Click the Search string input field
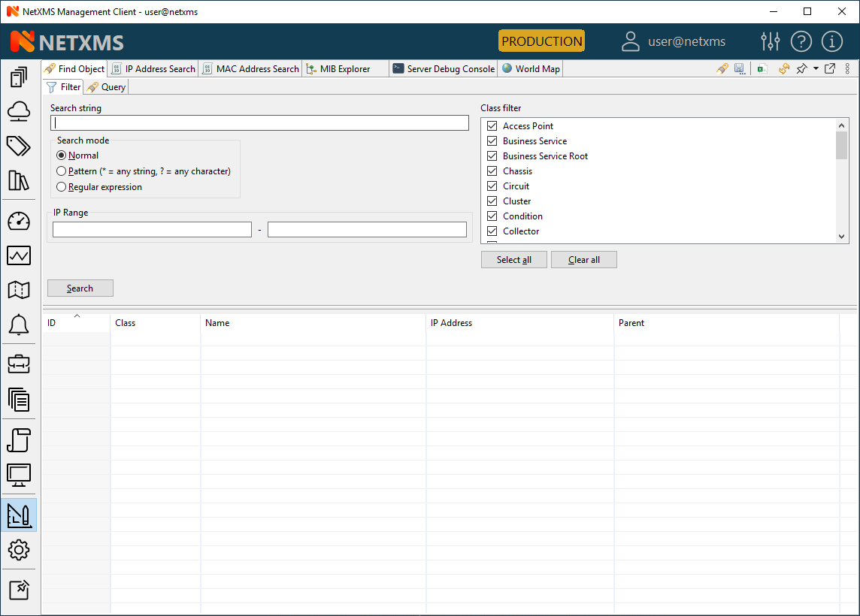The width and height of the screenshot is (860, 616). (x=259, y=123)
